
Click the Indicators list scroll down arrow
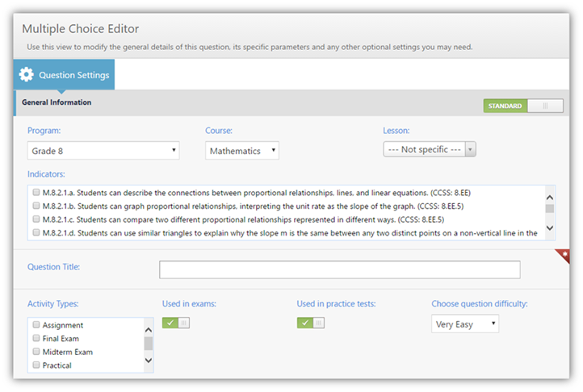coord(550,229)
